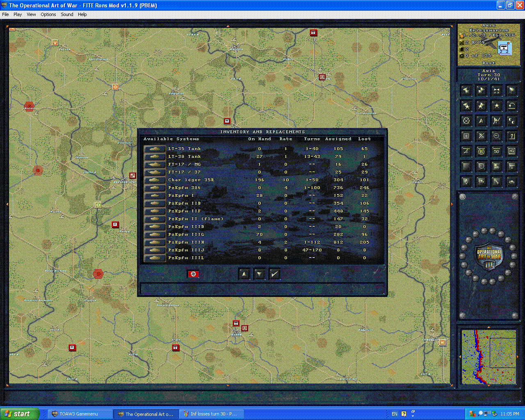Screen dimensions: 525x420
Task: Select the PzKpfw IIF system name
Action: pyautogui.click(x=184, y=211)
